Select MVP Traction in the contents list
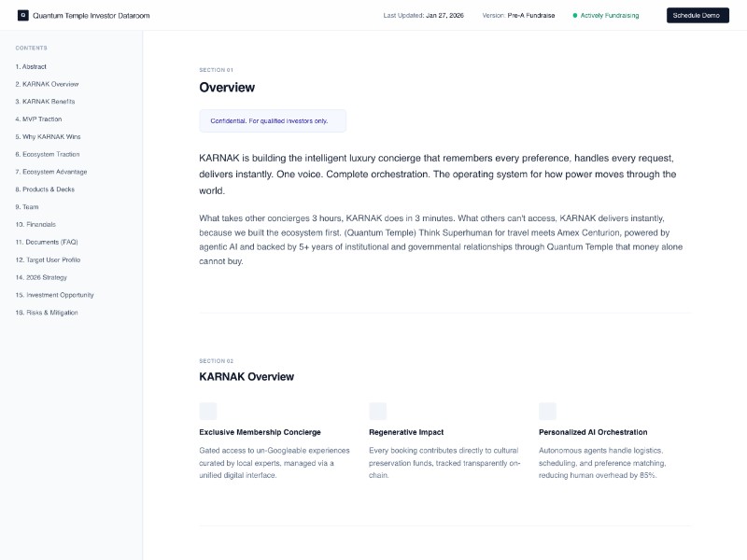This screenshot has height=560, width=747. tap(38, 119)
